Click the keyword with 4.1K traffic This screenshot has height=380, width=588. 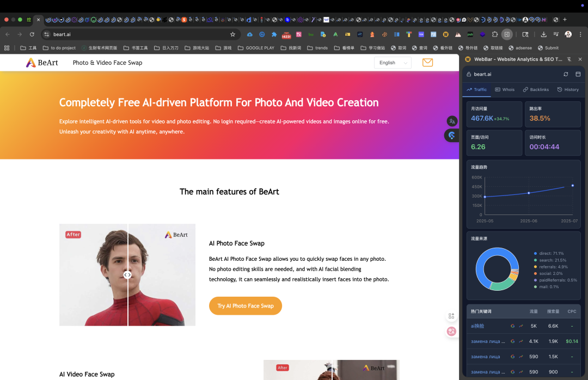488,341
